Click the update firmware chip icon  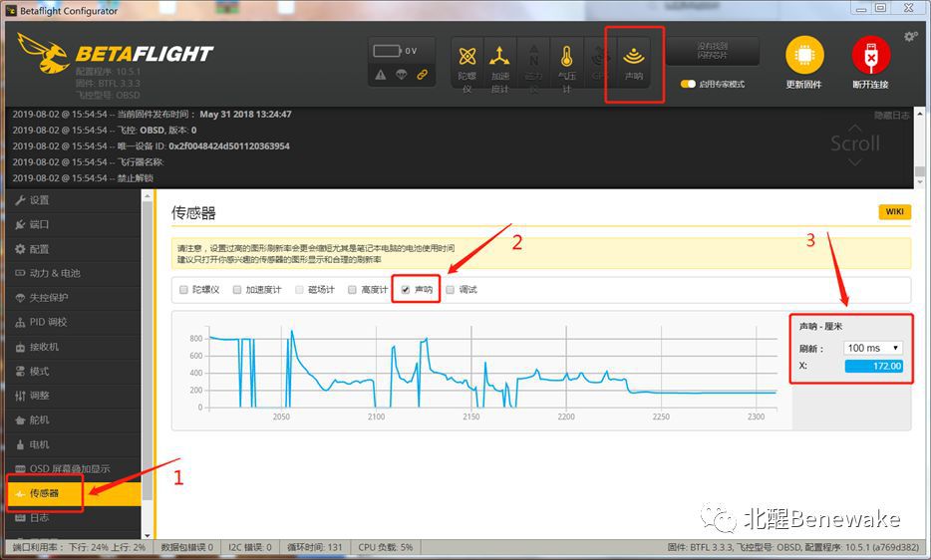804,55
